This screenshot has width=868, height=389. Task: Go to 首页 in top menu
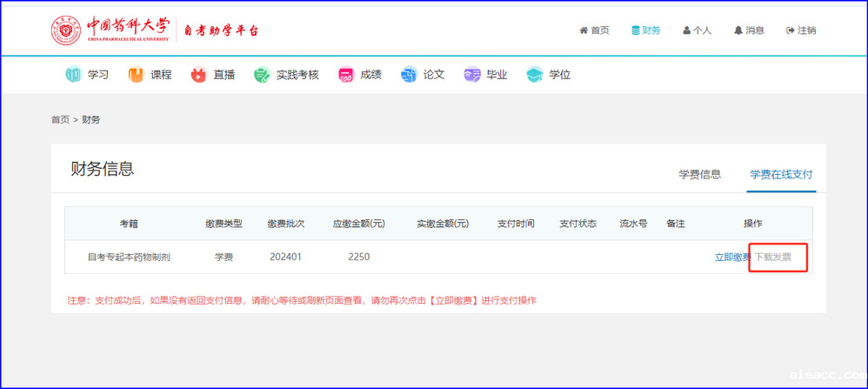point(594,30)
